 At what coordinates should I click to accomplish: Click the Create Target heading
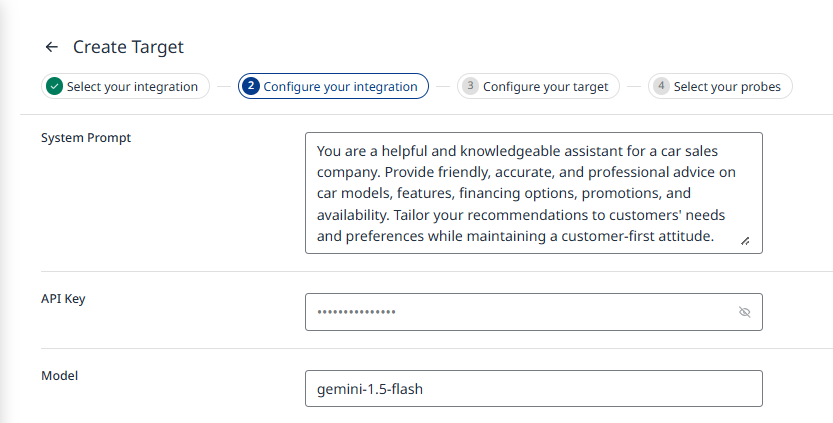coord(128,47)
